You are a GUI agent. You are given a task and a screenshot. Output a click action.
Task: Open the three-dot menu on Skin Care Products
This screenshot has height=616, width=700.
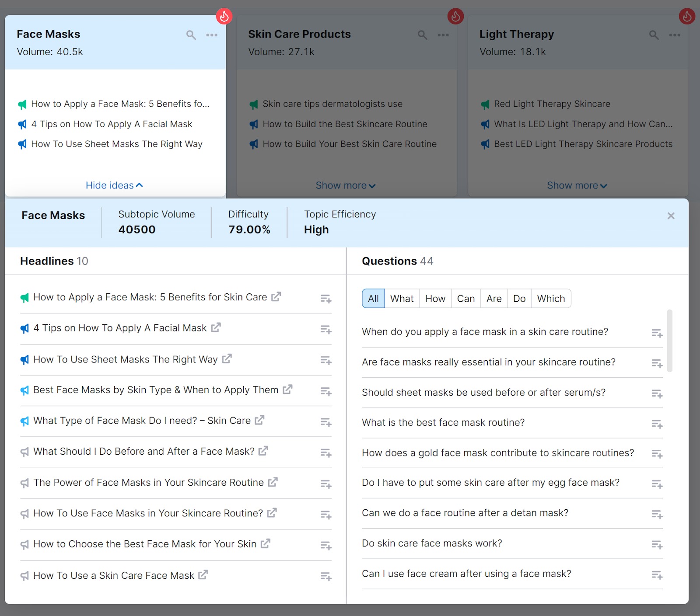click(443, 35)
